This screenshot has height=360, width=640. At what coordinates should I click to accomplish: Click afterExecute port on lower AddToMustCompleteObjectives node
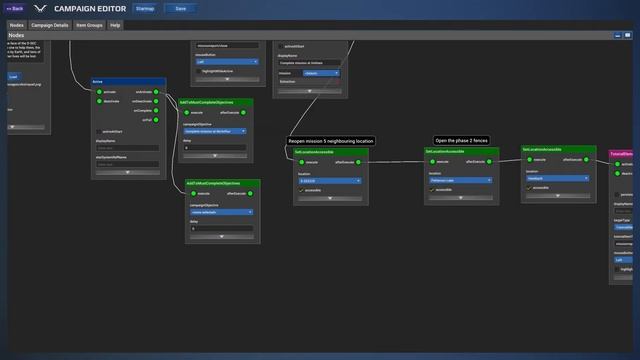pos(250,193)
